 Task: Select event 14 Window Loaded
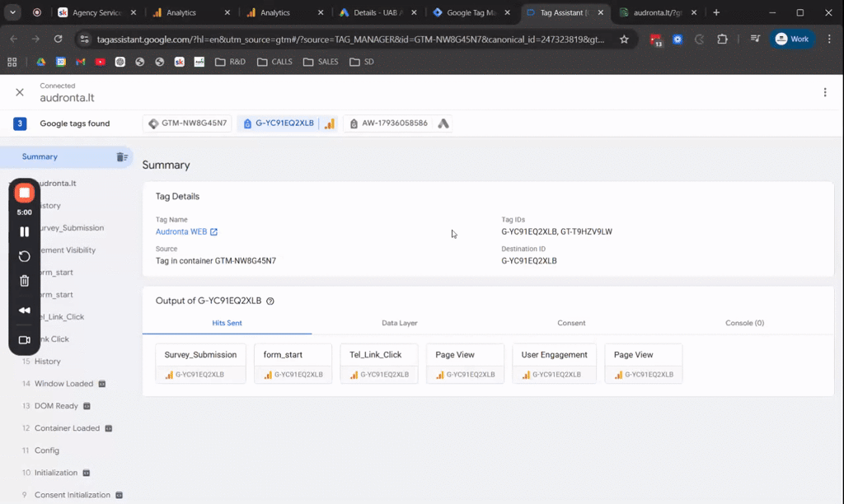pyautogui.click(x=63, y=384)
